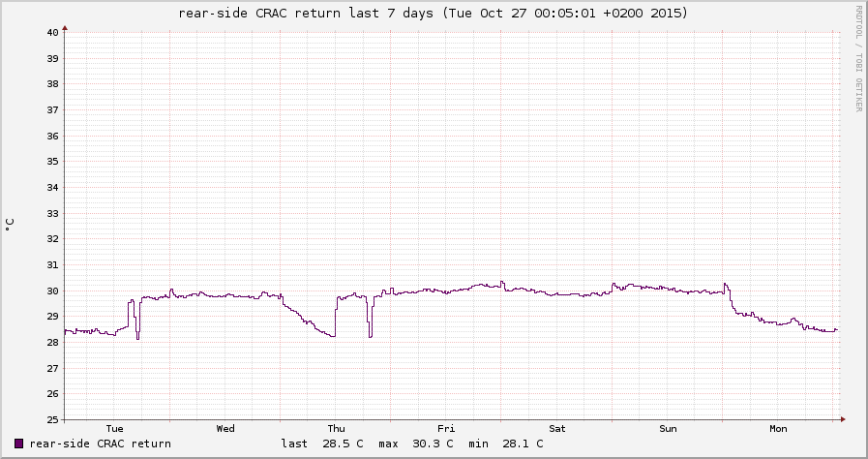This screenshot has width=868, height=459.
Task: Click the 'Mon' x-axis label
Action: [x=778, y=429]
